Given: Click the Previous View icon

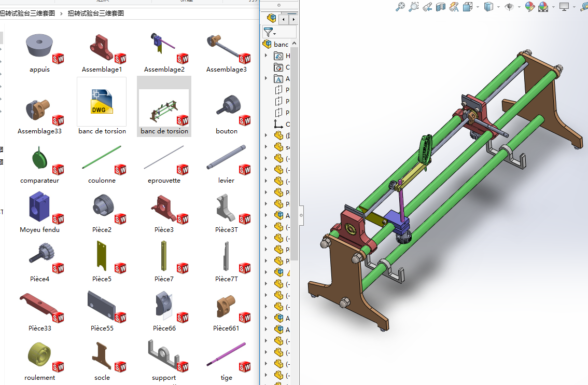Looking at the screenshot, I should click(427, 7).
